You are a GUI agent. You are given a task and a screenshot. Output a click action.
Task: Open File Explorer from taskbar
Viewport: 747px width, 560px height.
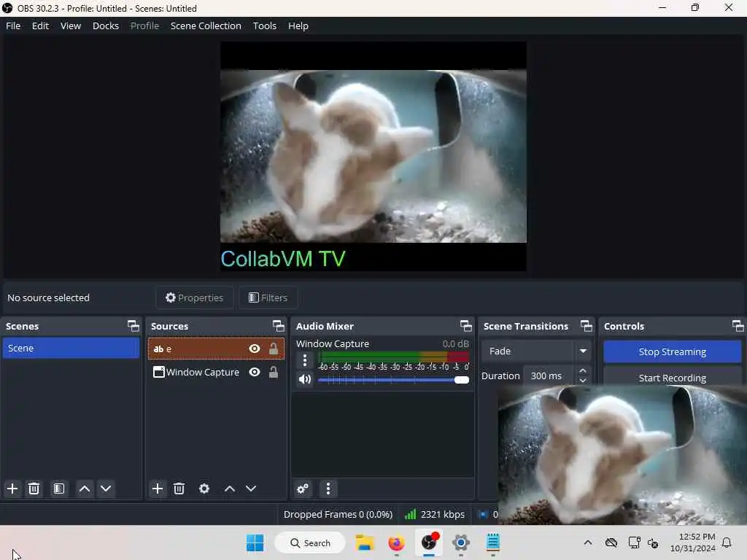(365, 542)
